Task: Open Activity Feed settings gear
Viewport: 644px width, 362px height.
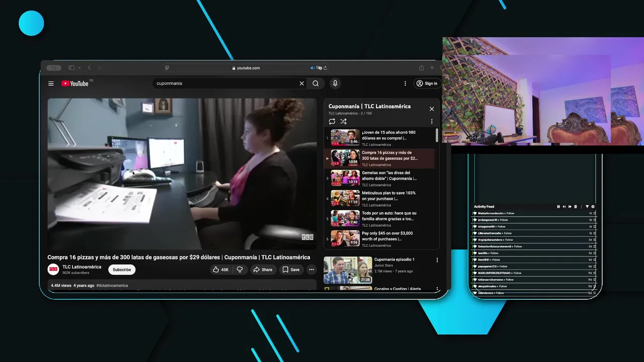Action: coord(593,207)
